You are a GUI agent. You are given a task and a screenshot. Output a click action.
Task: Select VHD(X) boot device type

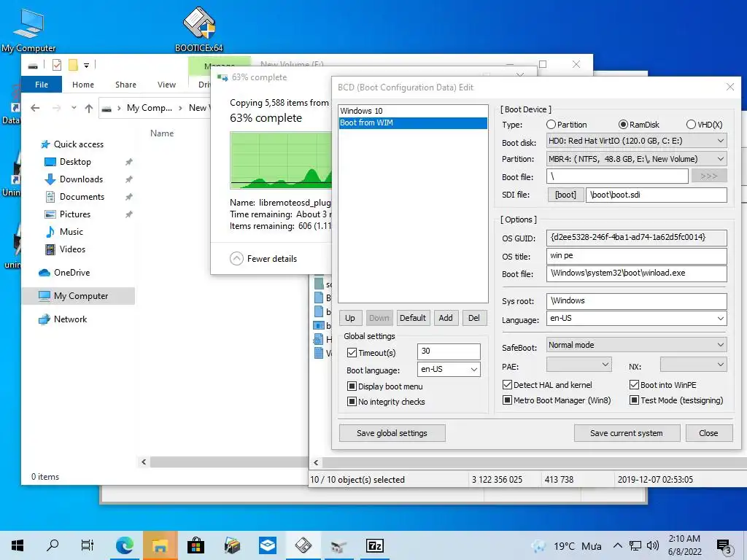(x=704, y=125)
